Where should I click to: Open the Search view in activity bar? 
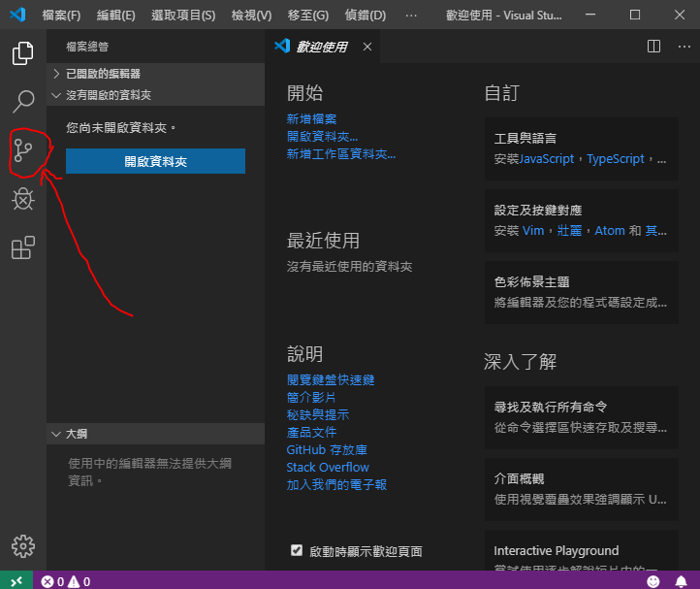click(x=22, y=102)
